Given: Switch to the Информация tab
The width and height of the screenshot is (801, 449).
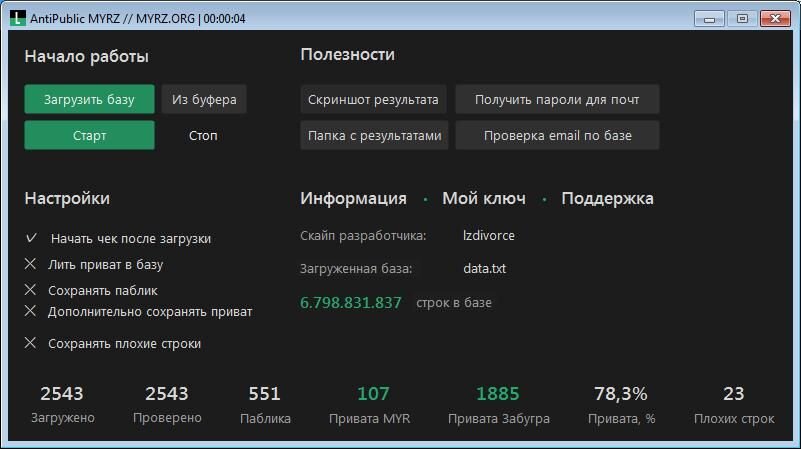Looking at the screenshot, I should 354,198.
